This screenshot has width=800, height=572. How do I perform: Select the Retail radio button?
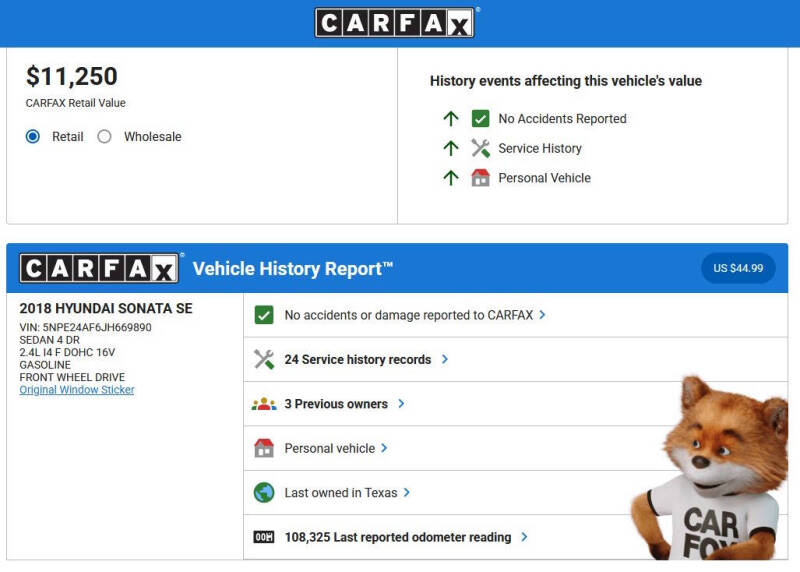[33, 137]
